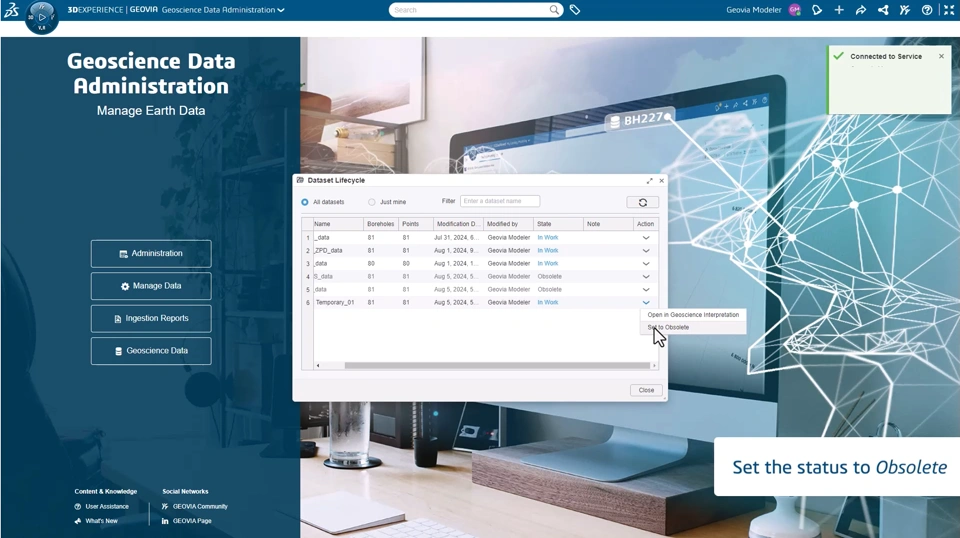The image size is (960, 538).
Task: Open the 3DEXPERIENCE compass
Action: (42, 17)
